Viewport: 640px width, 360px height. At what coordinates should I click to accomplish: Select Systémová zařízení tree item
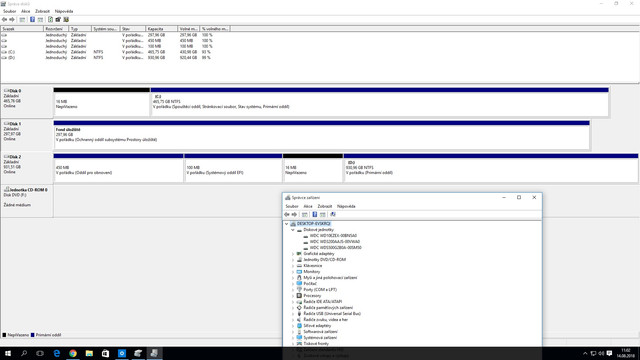320,338
